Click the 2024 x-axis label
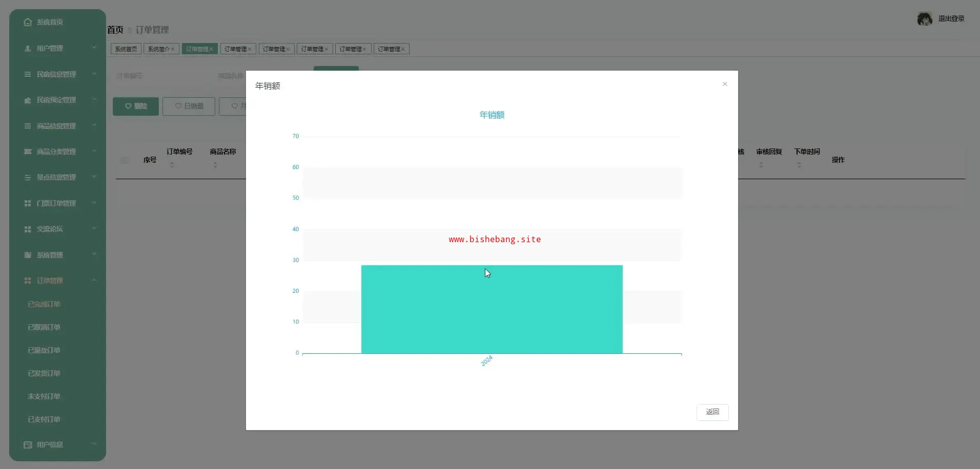Viewport: 980px width, 469px height. [486, 361]
